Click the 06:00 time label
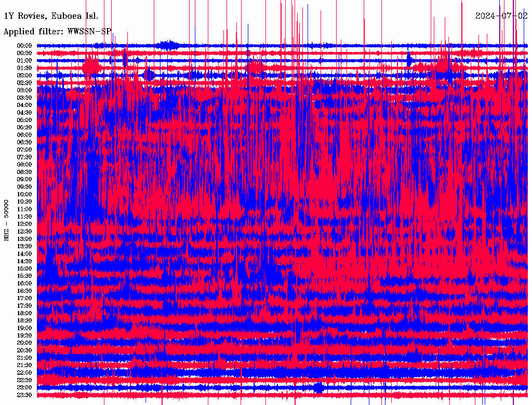 25,135
